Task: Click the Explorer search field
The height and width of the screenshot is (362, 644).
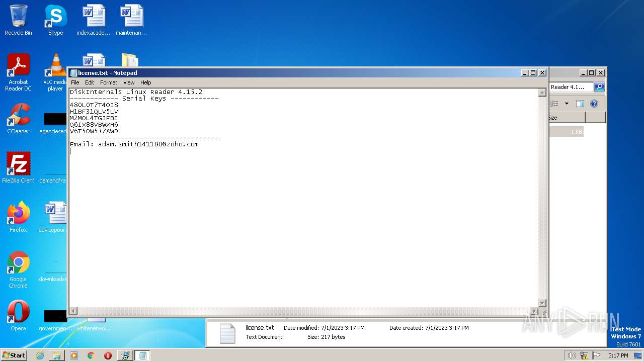Action: [x=572, y=87]
